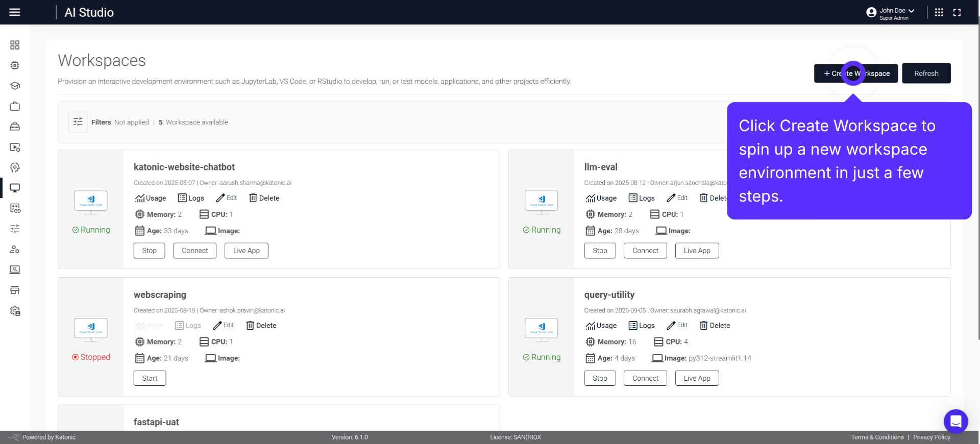The width and height of the screenshot is (980, 444).
Task: Open the dashboard grid icon in sidebar
Action: point(15,45)
